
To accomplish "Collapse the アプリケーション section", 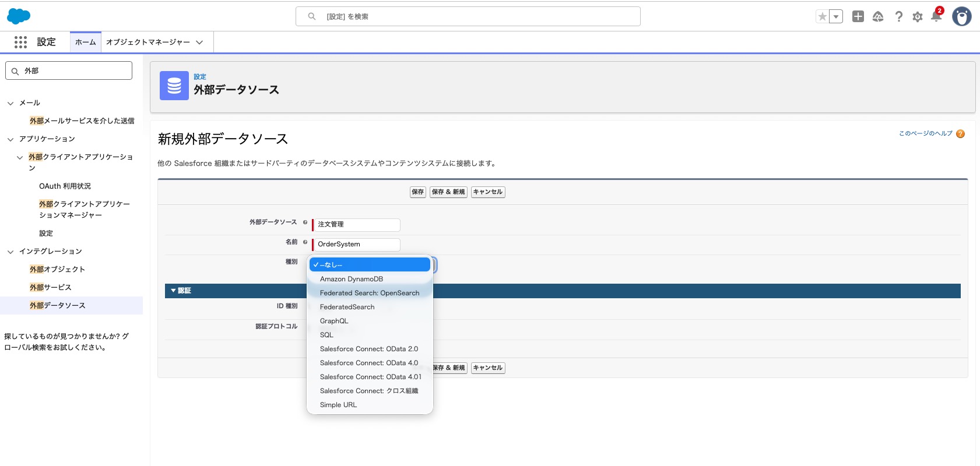I will click(10, 139).
